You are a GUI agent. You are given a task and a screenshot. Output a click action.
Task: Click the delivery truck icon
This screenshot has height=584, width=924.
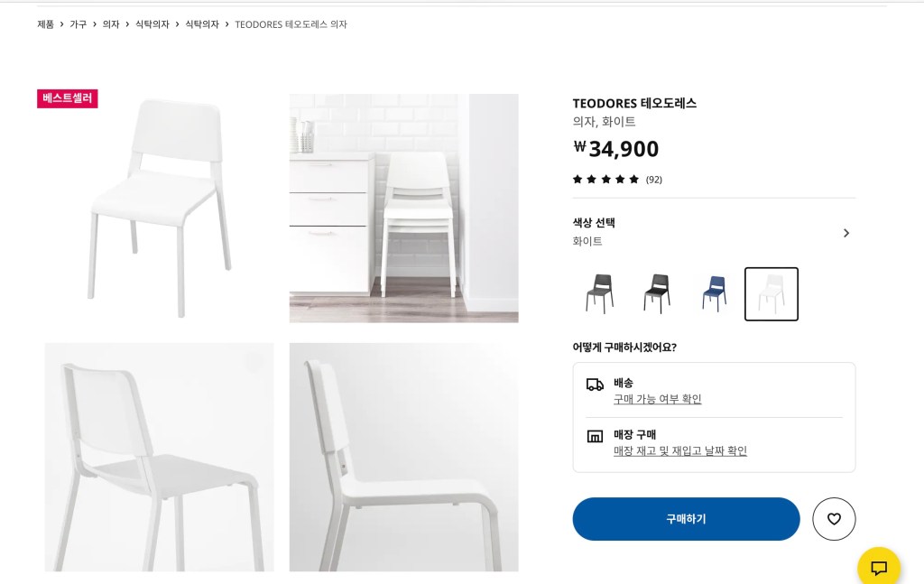(595, 385)
